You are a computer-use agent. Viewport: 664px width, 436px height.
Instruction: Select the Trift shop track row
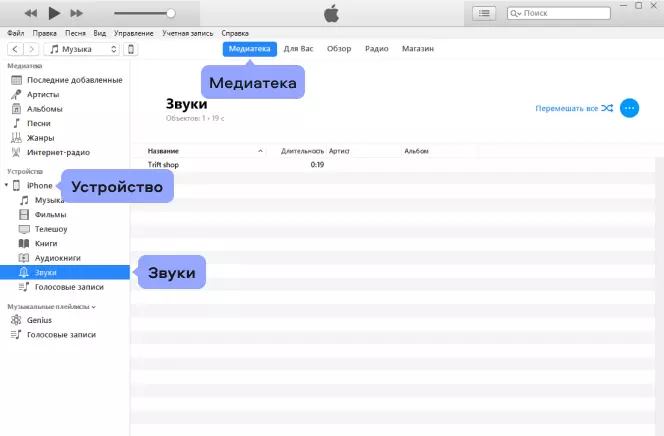(x=393, y=165)
